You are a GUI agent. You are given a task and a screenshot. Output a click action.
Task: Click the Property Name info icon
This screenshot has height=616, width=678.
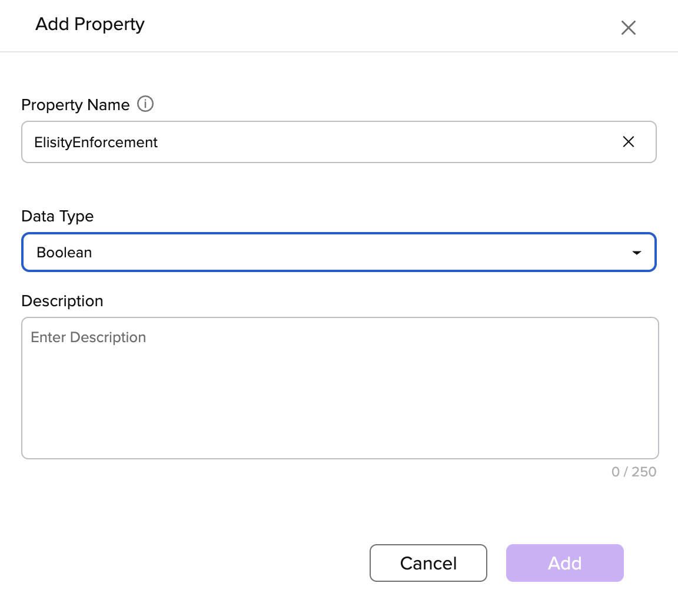[145, 104]
